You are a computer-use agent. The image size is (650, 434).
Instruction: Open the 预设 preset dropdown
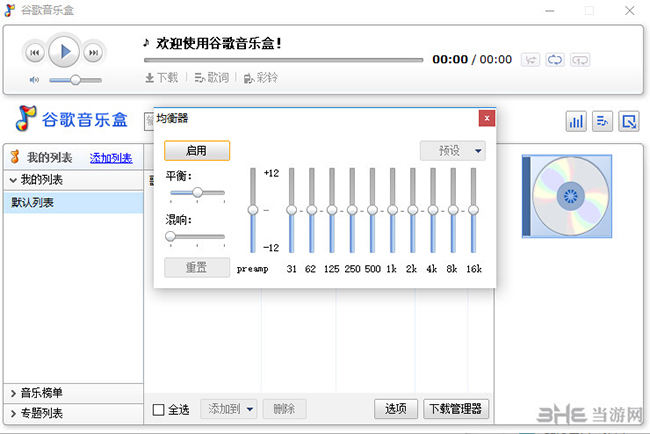point(453,150)
